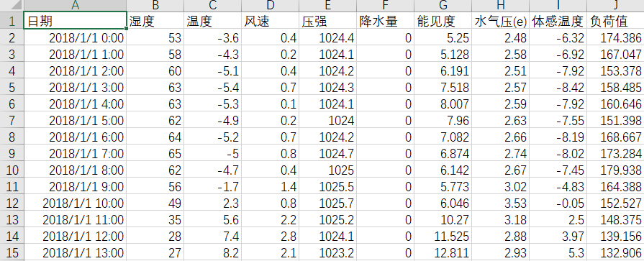
Task: Click wind speed value 1.4
Action: [x=271, y=186]
